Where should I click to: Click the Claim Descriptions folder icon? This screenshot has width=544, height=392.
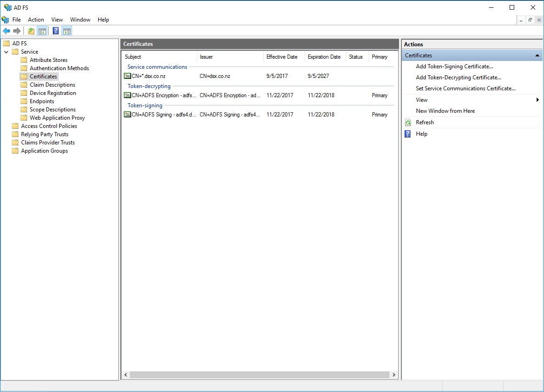[x=24, y=85]
